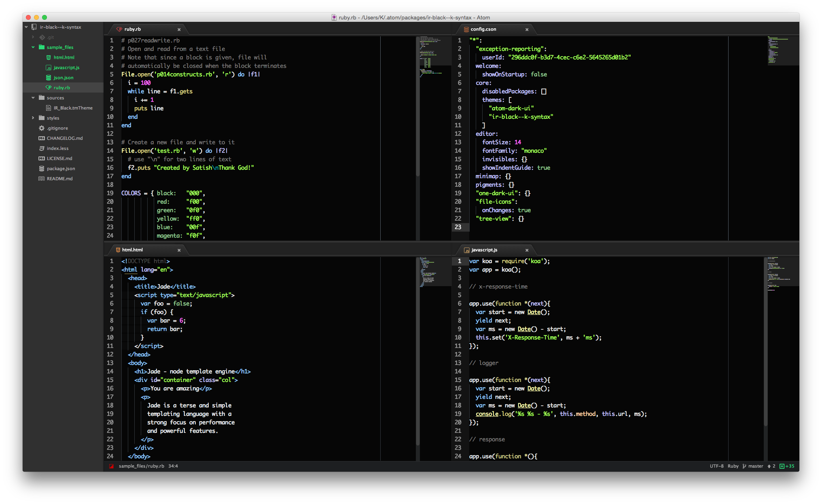Click the javascript.js file icon in tree
Screen dimensions: 822x504
[x=49, y=67]
